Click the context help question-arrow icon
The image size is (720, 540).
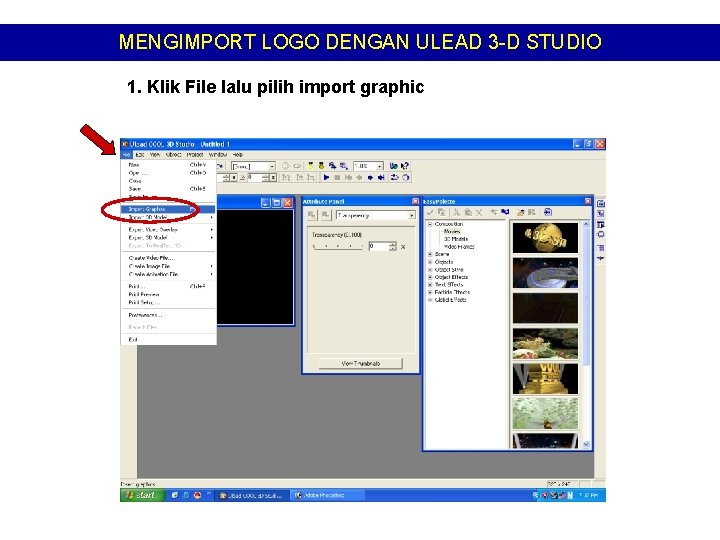point(405,166)
